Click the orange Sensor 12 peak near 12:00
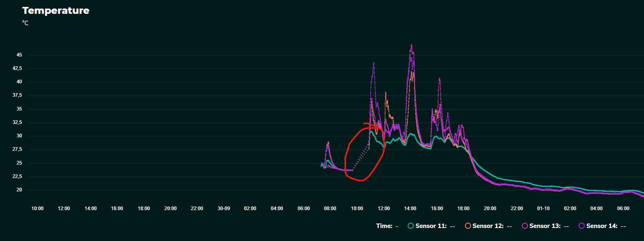Image resolution: width=644 pixels, height=241 pixels. (386, 93)
